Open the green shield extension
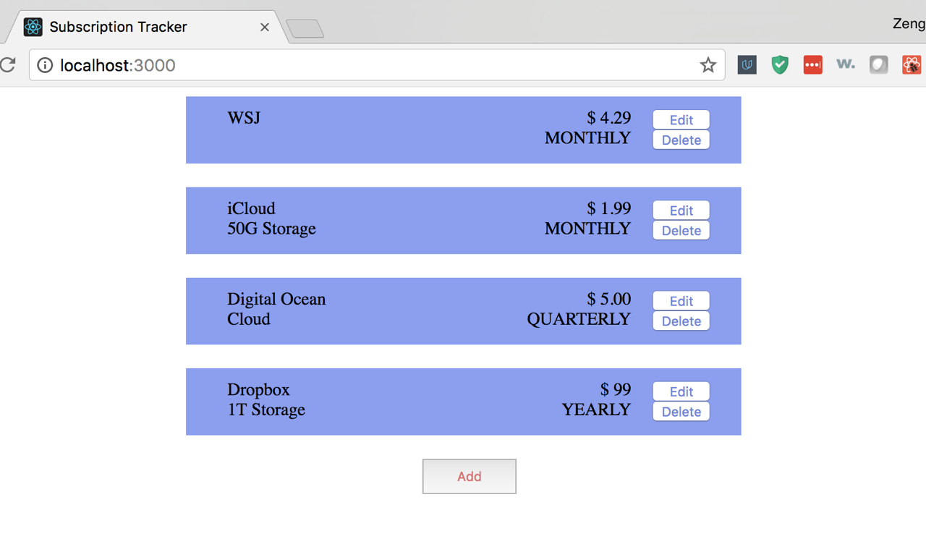Screen dimensions: 926x560 point(780,65)
